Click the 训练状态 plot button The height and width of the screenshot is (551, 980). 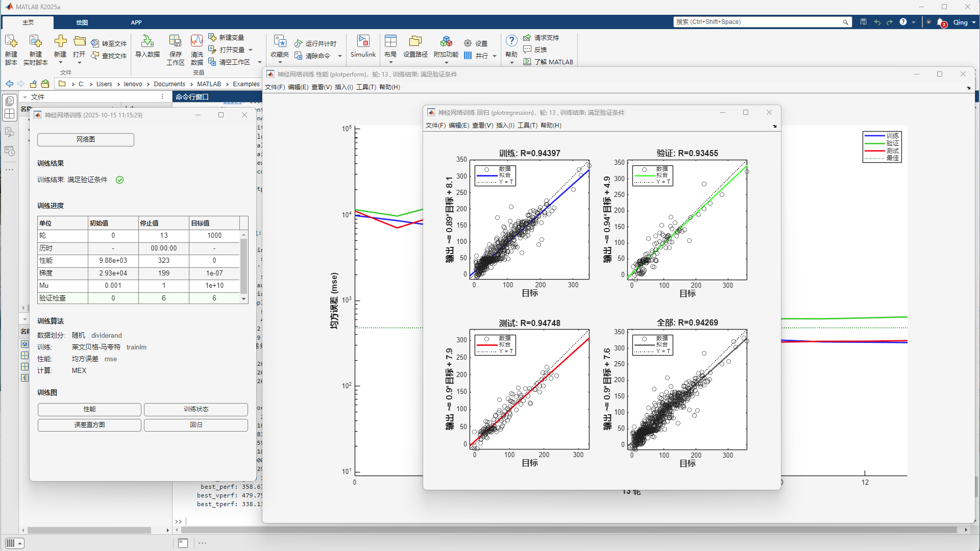pyautogui.click(x=196, y=409)
